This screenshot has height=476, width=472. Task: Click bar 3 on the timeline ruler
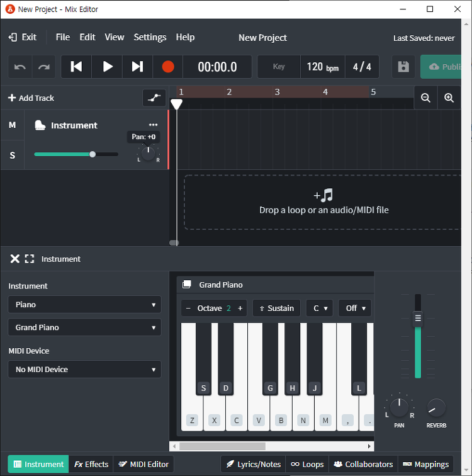tap(277, 92)
